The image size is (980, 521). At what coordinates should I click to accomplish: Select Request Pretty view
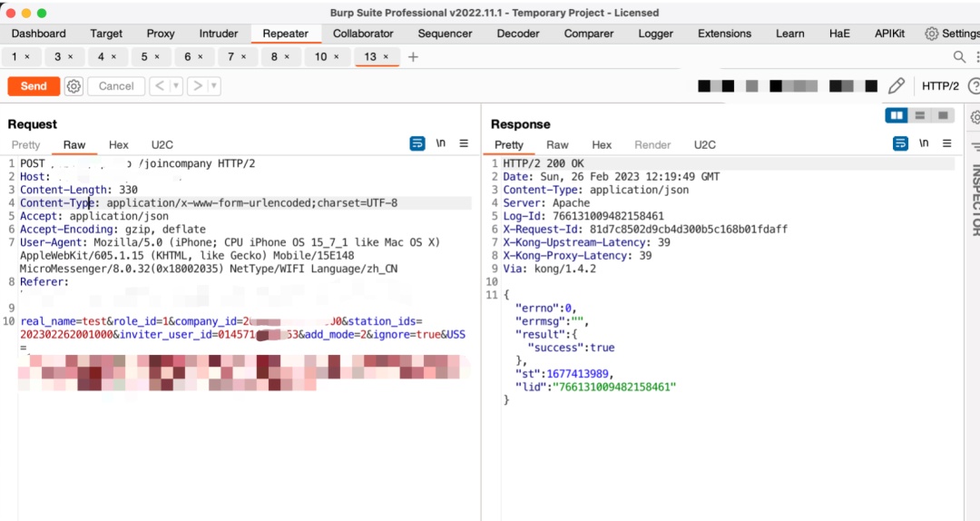coord(25,145)
